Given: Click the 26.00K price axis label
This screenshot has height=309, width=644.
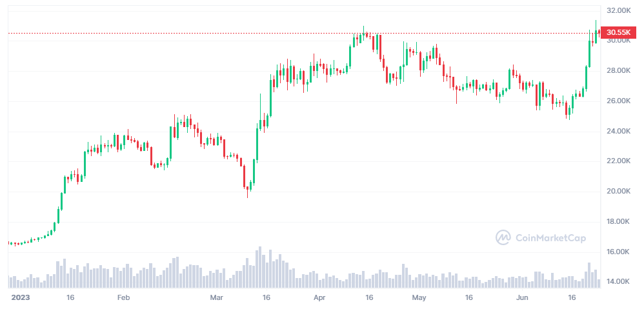Looking at the screenshot, I should click(x=618, y=101).
